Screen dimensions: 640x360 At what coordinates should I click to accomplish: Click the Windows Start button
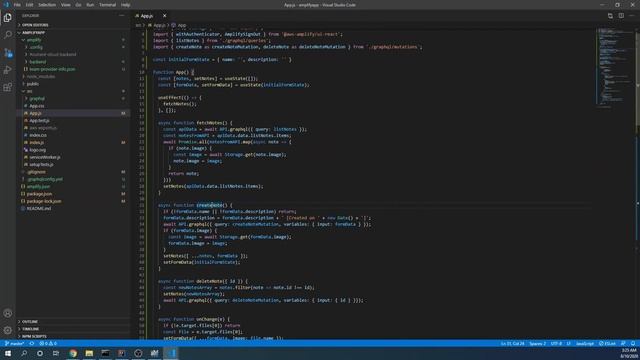[x=8, y=353]
